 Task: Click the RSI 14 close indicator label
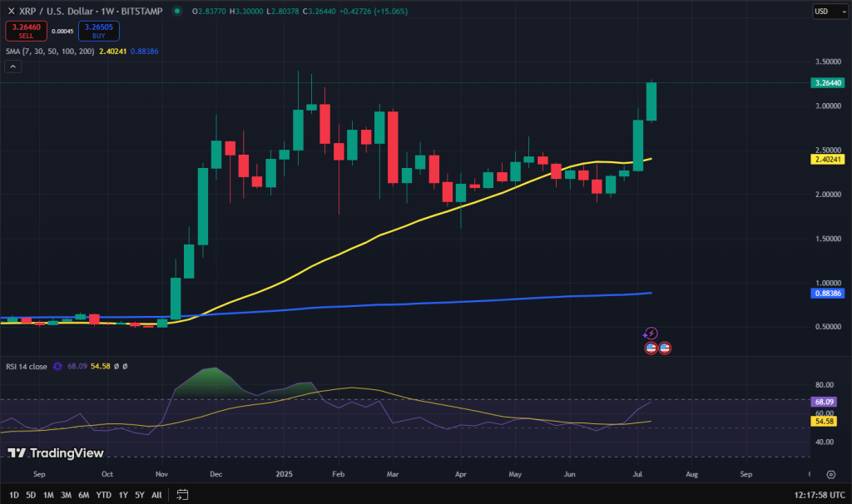(27, 367)
